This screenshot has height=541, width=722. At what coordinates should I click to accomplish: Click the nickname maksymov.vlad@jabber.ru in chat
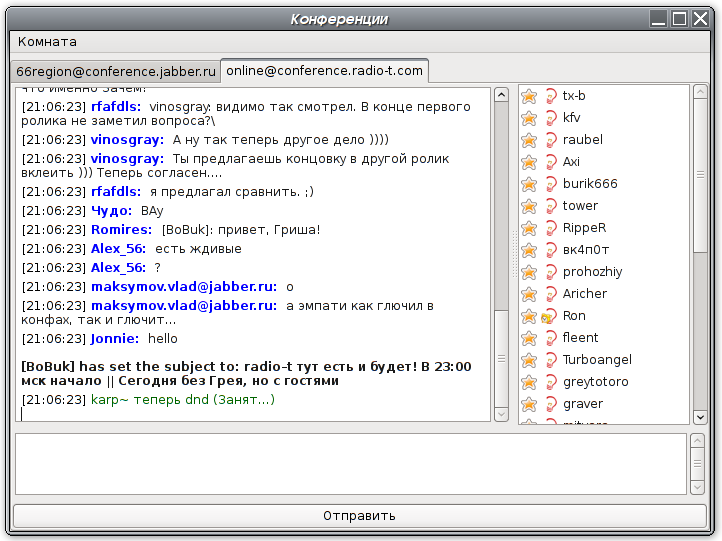pos(183,287)
